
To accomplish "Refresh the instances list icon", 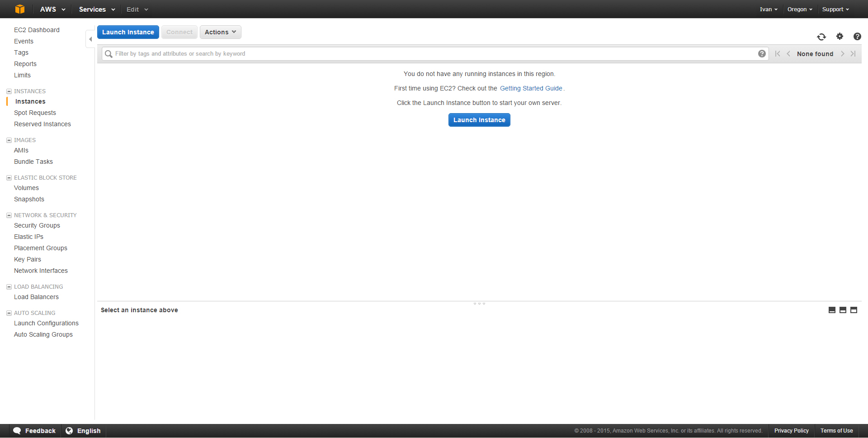I will pyautogui.click(x=821, y=37).
